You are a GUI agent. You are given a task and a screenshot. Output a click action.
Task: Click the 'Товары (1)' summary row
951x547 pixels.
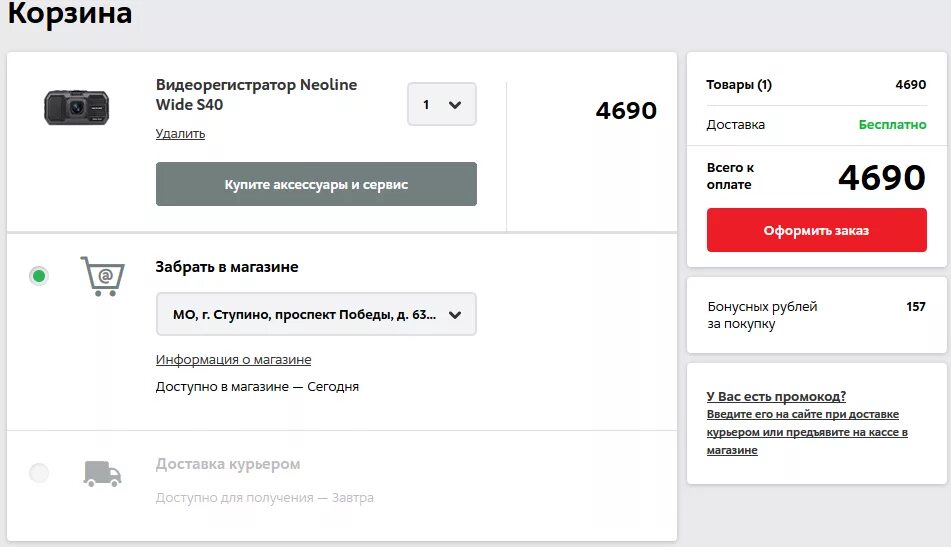pyautogui.click(x=816, y=85)
